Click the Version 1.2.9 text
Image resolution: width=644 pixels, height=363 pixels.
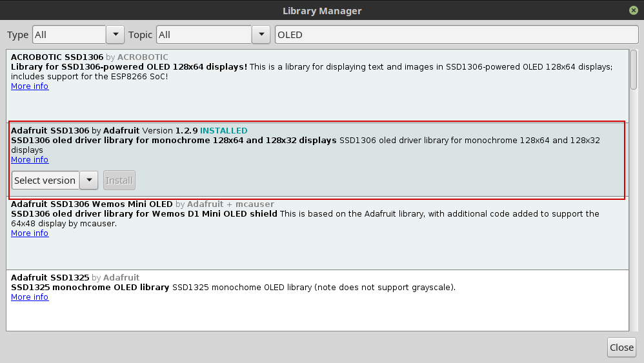(x=170, y=130)
